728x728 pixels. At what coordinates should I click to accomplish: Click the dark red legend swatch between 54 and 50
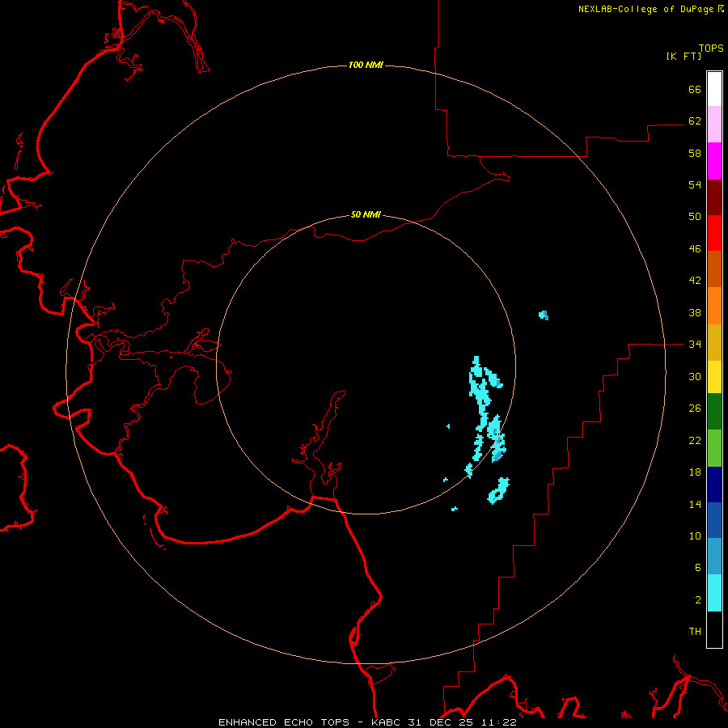[x=714, y=197]
